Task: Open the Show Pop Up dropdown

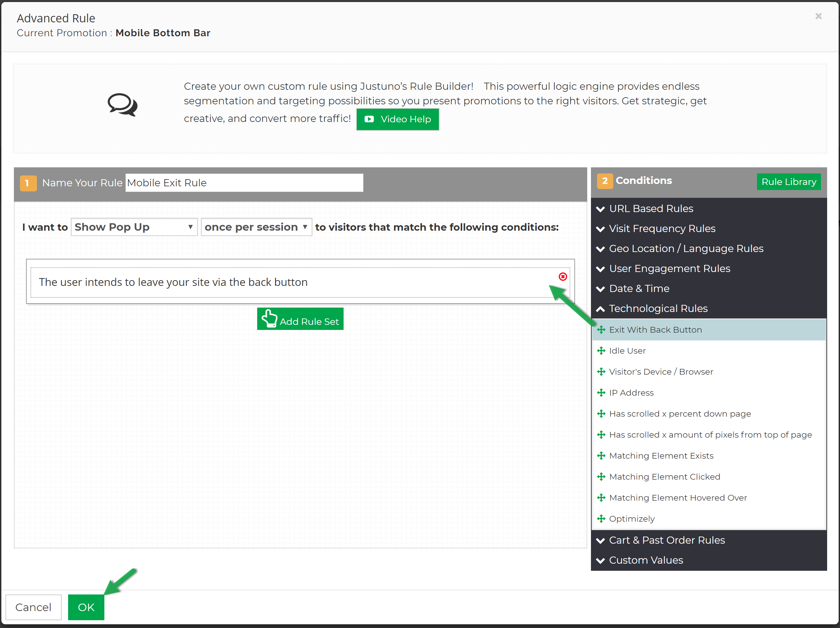Action: click(134, 227)
